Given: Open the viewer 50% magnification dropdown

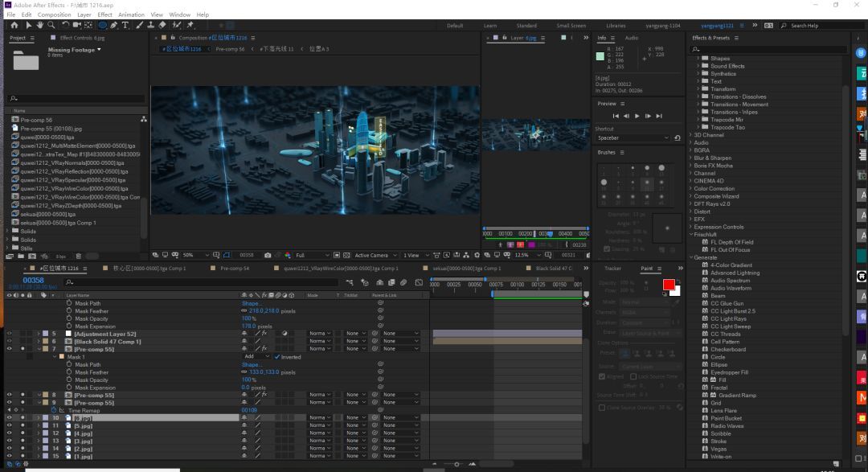Looking at the screenshot, I should (196, 256).
